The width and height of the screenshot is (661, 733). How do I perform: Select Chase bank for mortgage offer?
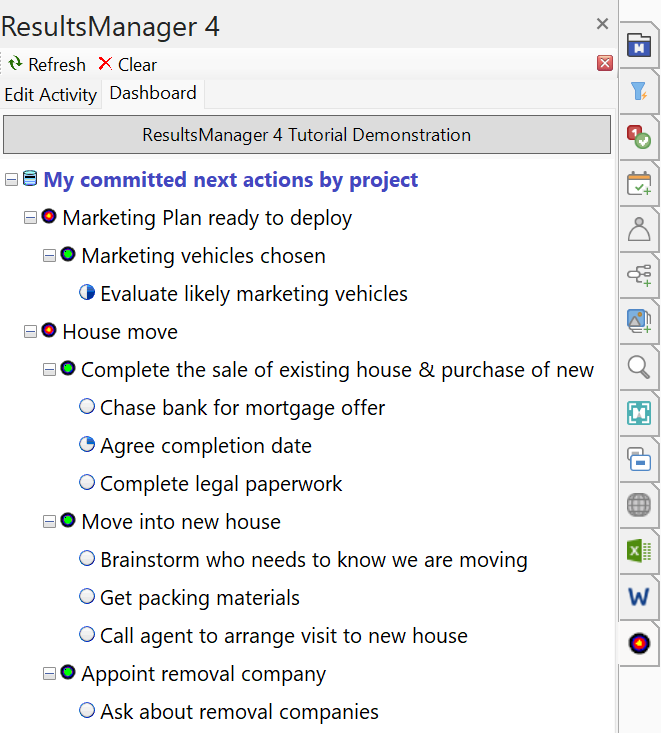[243, 408]
